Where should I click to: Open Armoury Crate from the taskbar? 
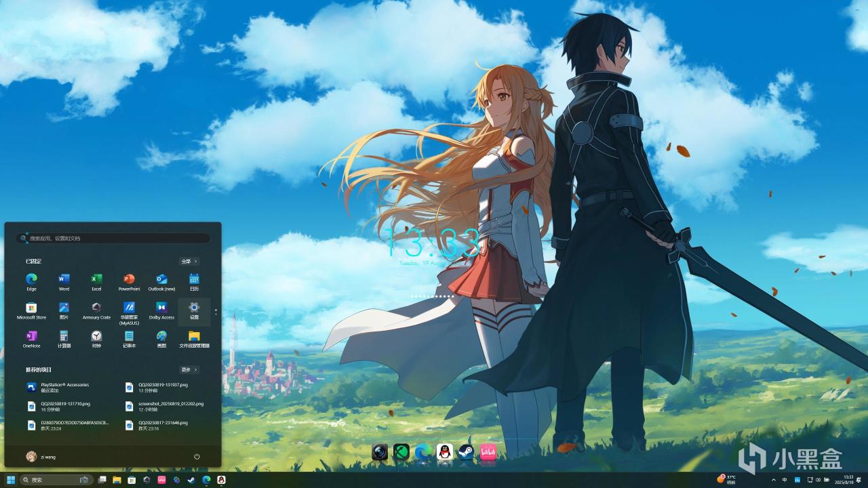click(x=146, y=480)
